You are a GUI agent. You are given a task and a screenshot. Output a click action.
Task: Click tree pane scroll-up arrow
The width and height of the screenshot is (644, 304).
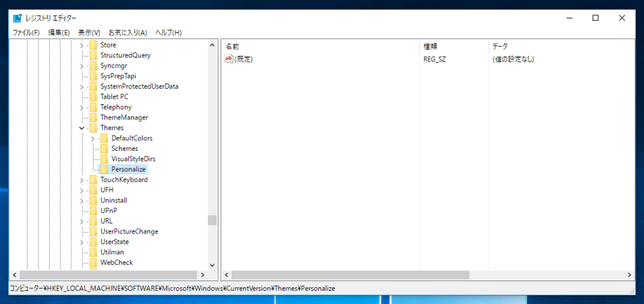click(212, 44)
